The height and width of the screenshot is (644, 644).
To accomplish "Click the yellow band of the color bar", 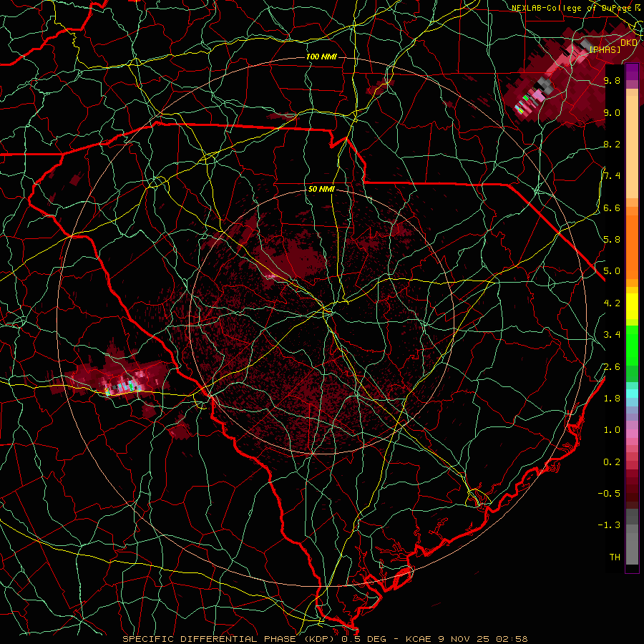I will point(632,306).
